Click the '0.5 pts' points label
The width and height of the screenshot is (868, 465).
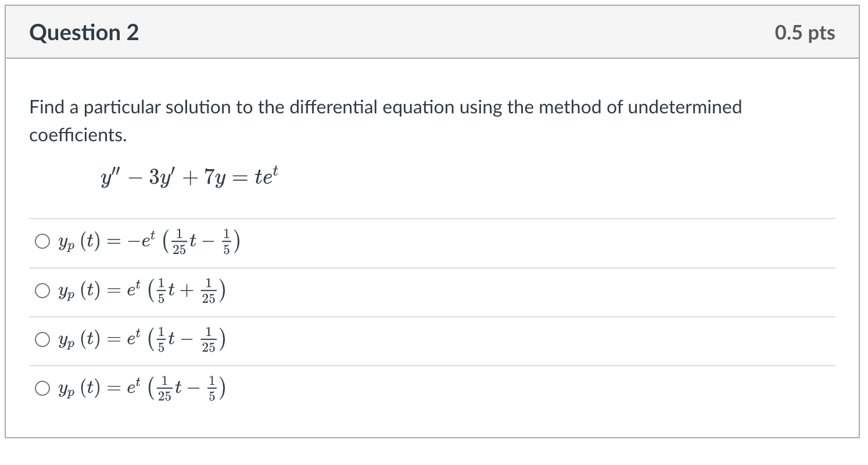click(805, 33)
